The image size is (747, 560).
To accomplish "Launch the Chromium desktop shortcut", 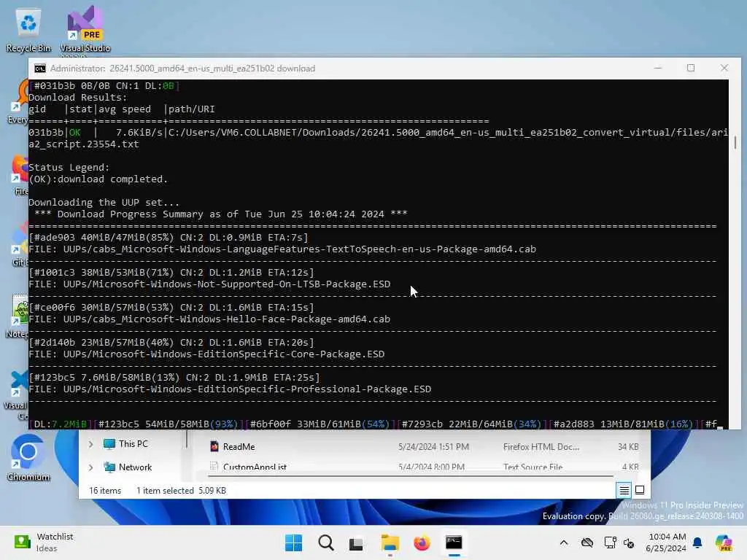I will (x=28, y=458).
